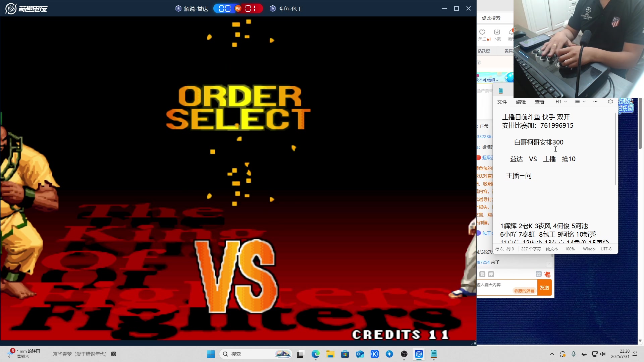
Task: Click the 227 个字符 character count
Action: coord(531,249)
